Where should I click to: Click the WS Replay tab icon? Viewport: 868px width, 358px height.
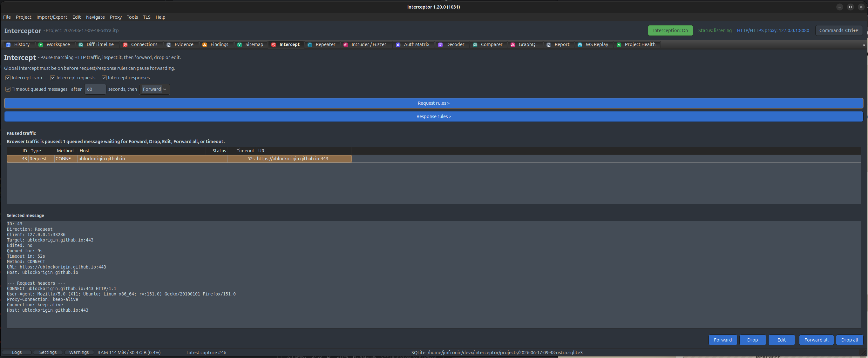pyautogui.click(x=580, y=45)
